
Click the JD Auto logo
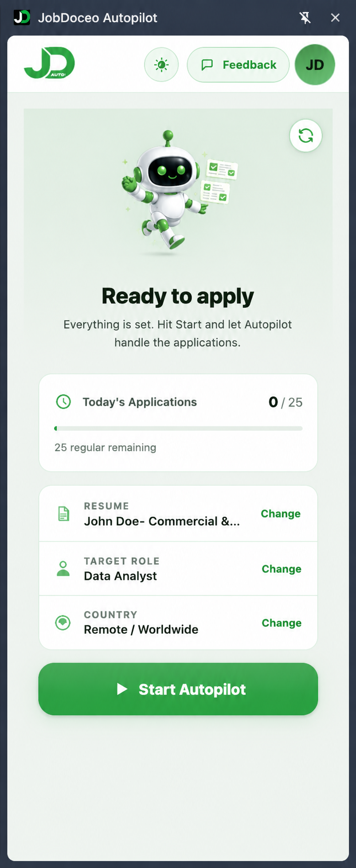[49, 63]
